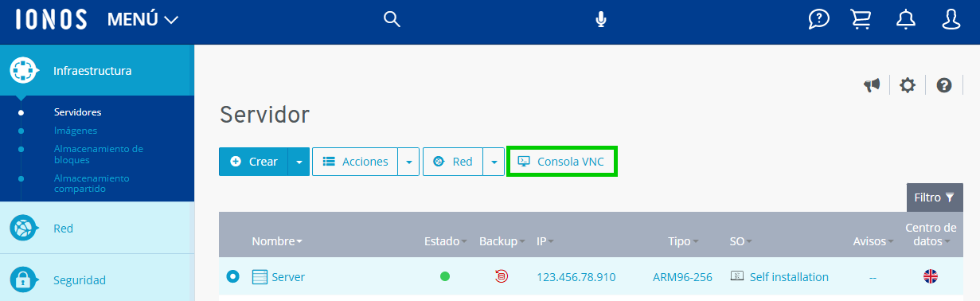Screen dimensions: 980x301
Task: Open the user account icon
Action: pos(951,19)
